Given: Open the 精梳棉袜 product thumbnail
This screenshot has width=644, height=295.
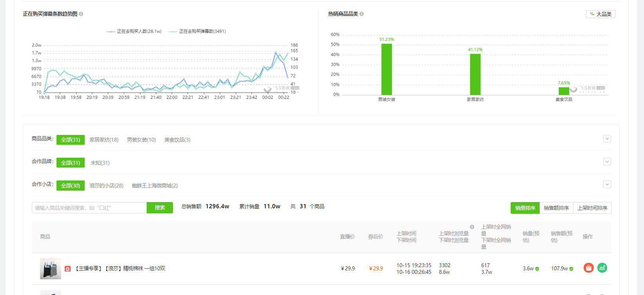Looking at the screenshot, I should [51, 269].
